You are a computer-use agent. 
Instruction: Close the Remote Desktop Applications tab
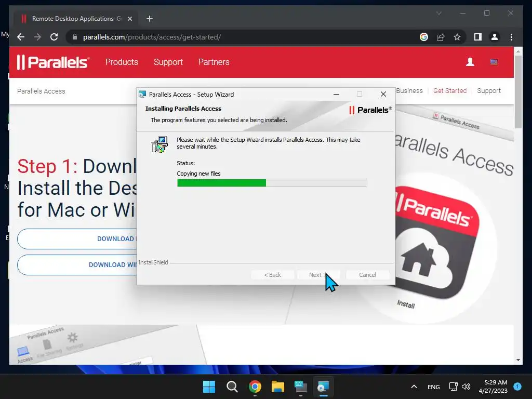(x=129, y=19)
